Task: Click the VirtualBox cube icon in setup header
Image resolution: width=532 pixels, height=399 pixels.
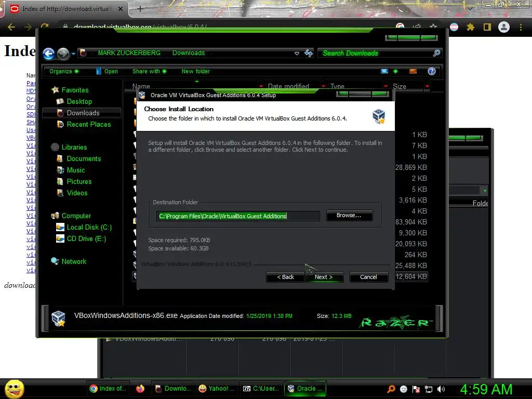Action: 379,116
